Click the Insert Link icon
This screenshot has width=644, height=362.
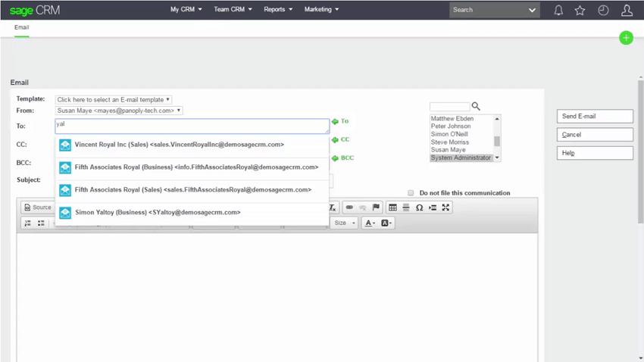point(349,208)
